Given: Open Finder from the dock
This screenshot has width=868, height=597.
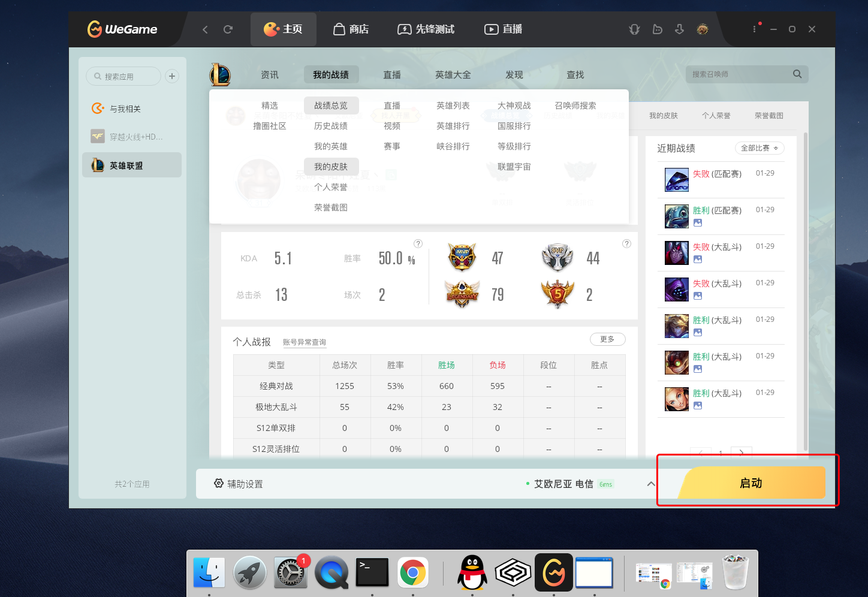Looking at the screenshot, I should coord(209,572).
